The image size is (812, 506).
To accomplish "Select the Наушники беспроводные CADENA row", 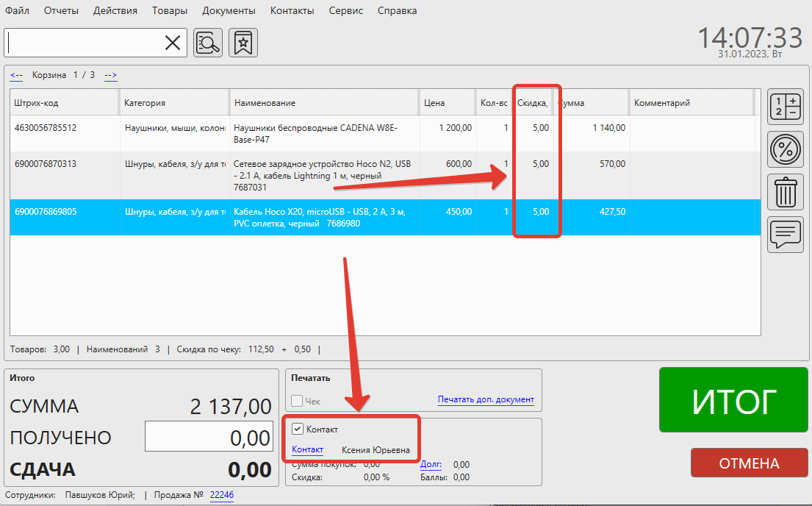I will tap(316, 132).
